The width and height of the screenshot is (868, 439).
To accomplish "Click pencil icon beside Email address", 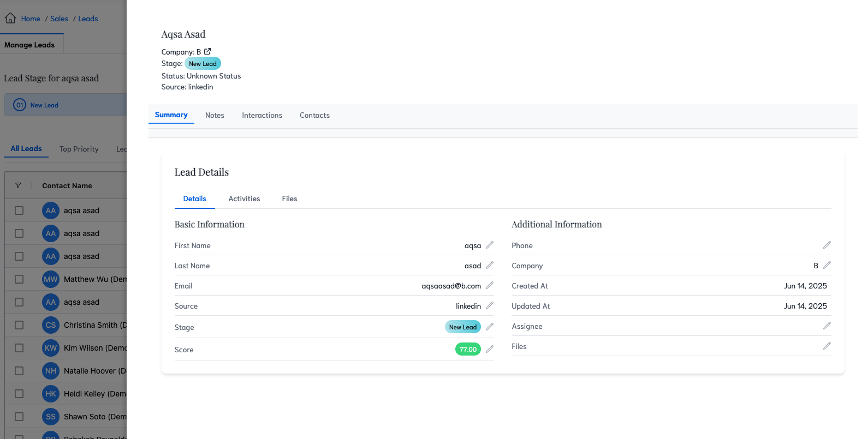I will (x=490, y=286).
